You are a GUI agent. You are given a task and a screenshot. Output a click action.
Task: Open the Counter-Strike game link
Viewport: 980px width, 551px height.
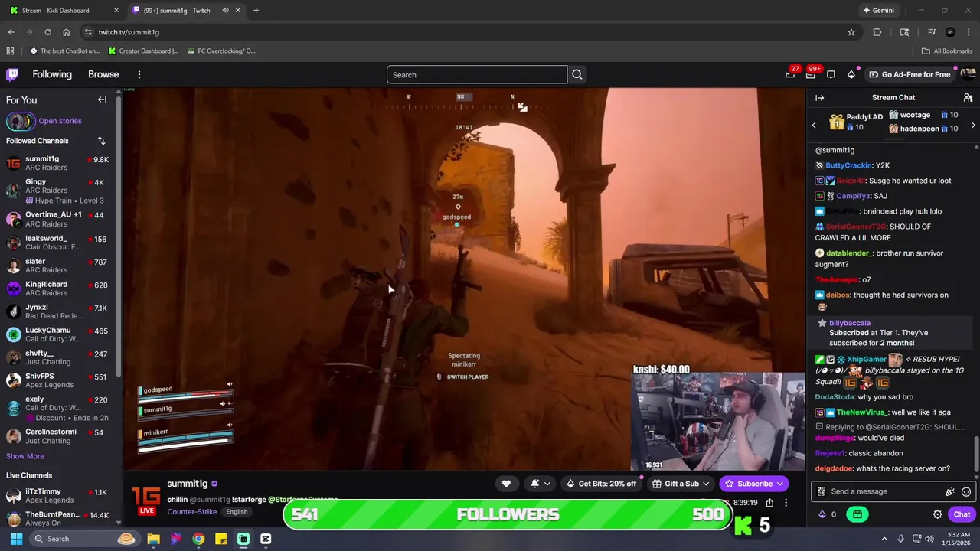[x=192, y=512]
